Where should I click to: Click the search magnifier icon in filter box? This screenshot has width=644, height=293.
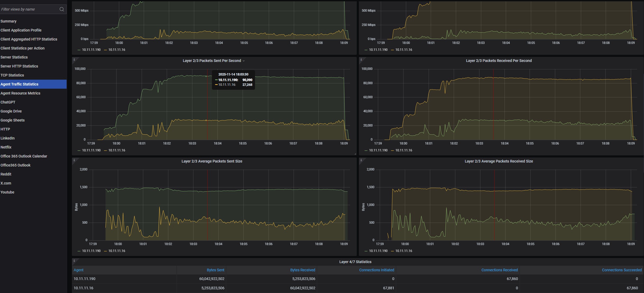pyautogui.click(x=62, y=9)
